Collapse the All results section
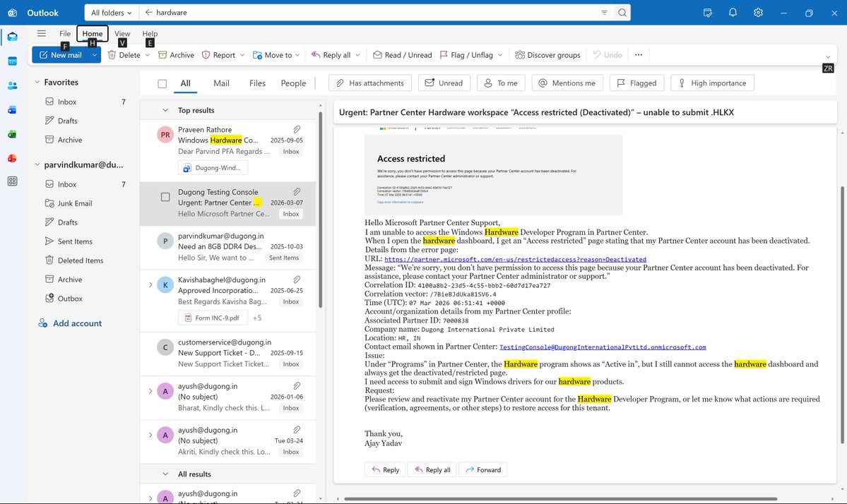Screen dimensions: 847x504 tap(165, 474)
